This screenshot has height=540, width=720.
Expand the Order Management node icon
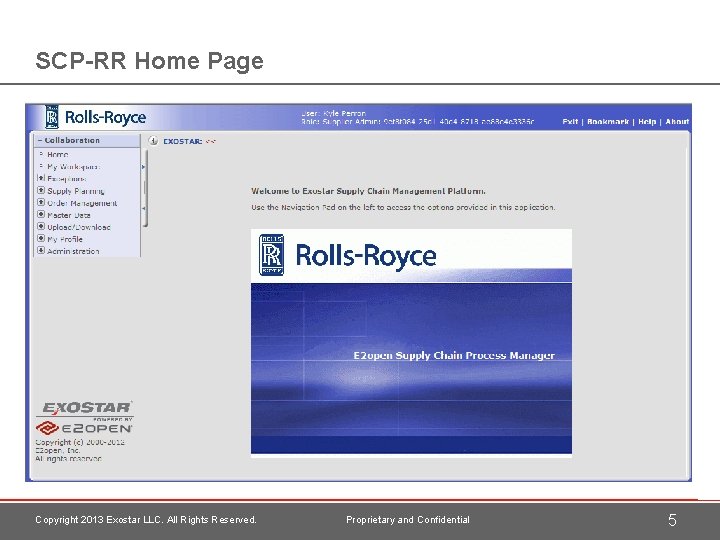41,202
